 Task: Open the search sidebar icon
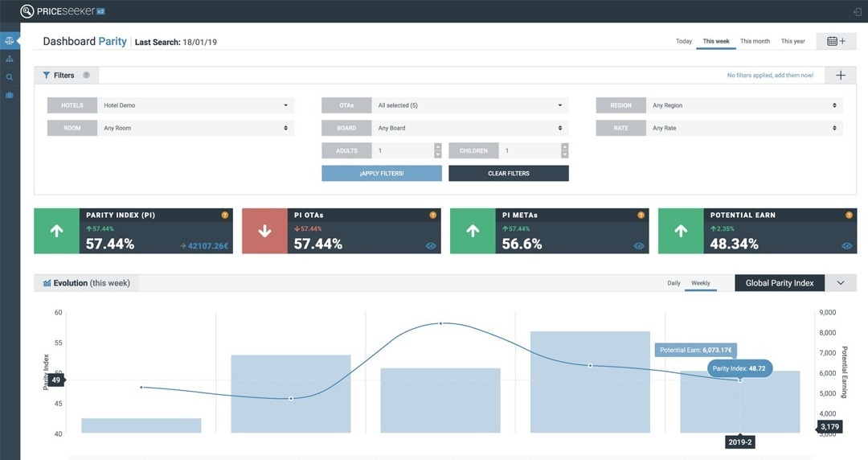point(10,77)
